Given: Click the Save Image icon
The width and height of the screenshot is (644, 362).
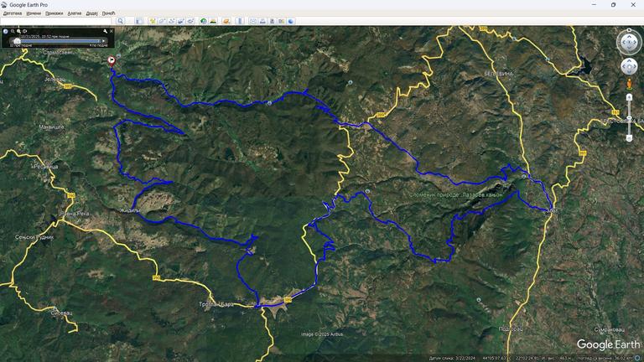Looking at the screenshot, I should click(272, 21).
